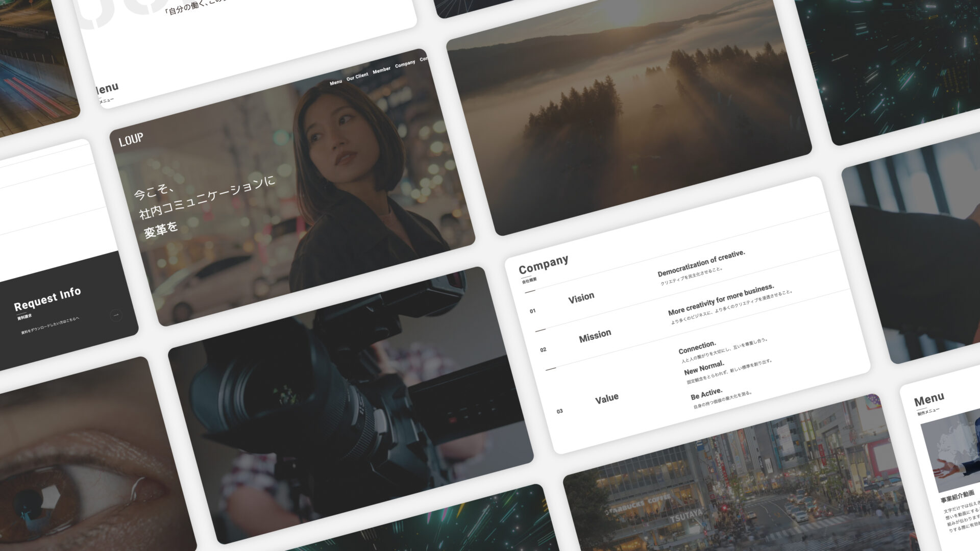The width and height of the screenshot is (980, 551).
Task: Click the circular arrow in Request Info card
Action: click(116, 315)
